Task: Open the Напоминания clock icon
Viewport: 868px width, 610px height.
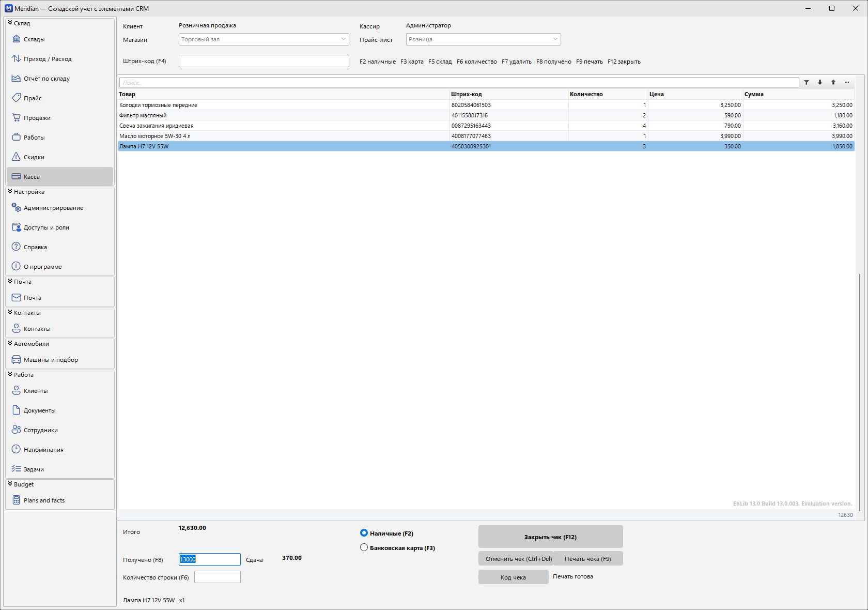Action: [x=16, y=449]
